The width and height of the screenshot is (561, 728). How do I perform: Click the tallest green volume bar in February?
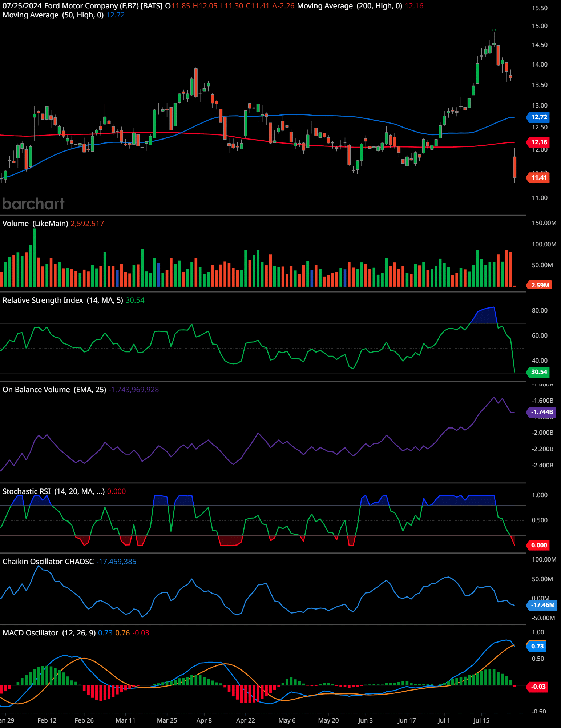tap(35, 258)
